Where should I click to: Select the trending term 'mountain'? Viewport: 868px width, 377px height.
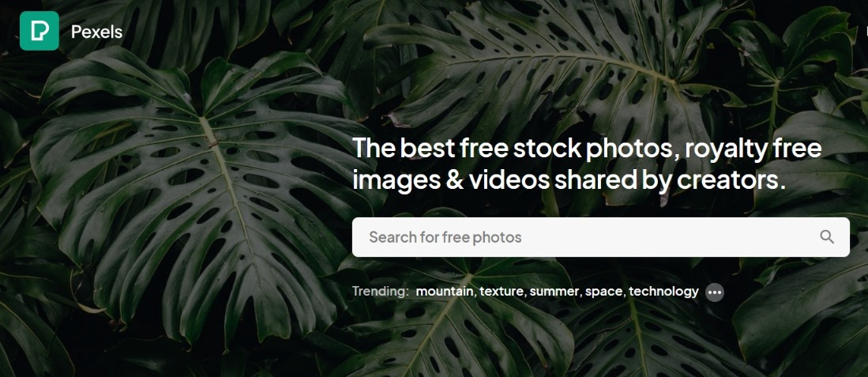point(445,291)
